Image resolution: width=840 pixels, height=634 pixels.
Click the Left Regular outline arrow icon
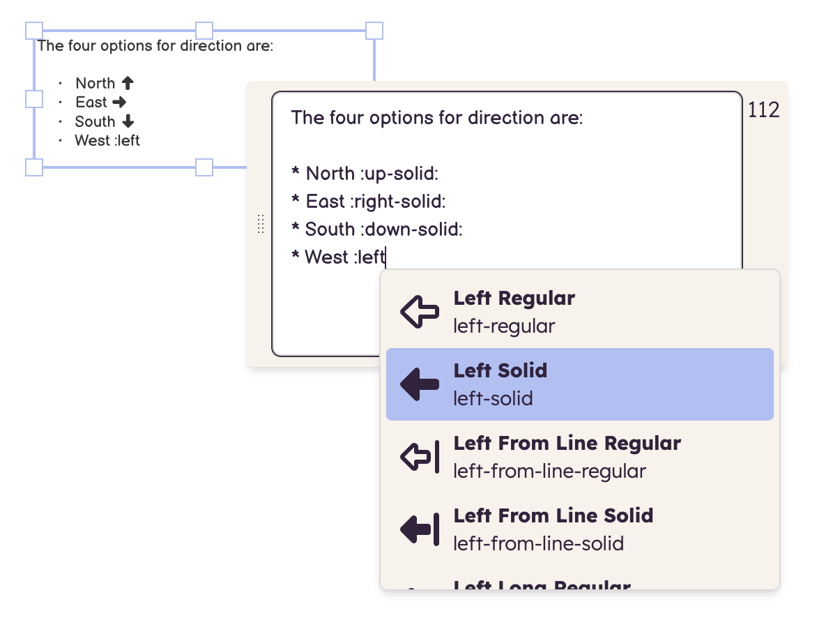419,312
